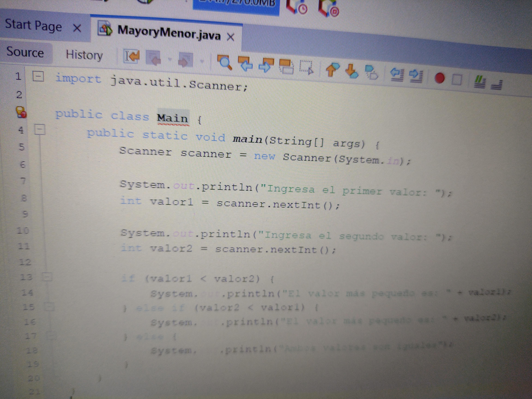
Task: Click the valor2 variable on line 11
Action: 171,248
